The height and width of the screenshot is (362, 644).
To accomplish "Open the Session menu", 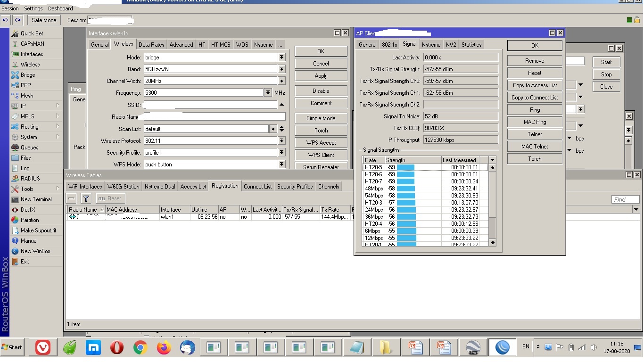I will click(x=10, y=8).
